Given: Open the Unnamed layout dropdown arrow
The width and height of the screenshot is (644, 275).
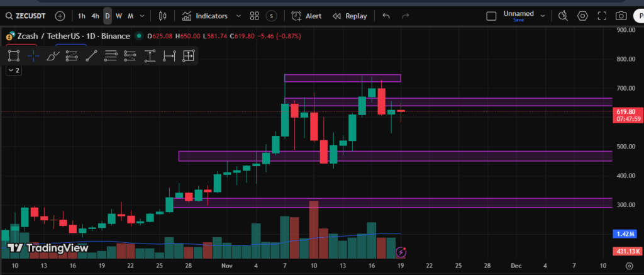Looking at the screenshot, I should click(541, 16).
